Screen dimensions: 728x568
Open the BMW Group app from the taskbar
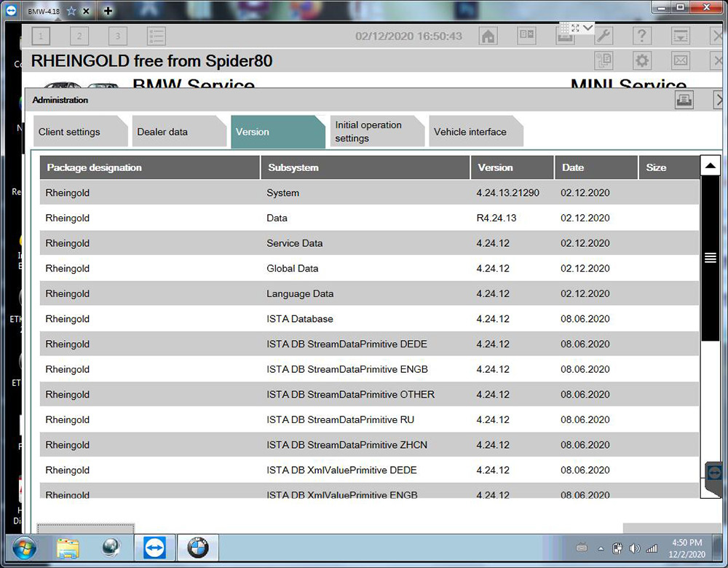[197, 548]
